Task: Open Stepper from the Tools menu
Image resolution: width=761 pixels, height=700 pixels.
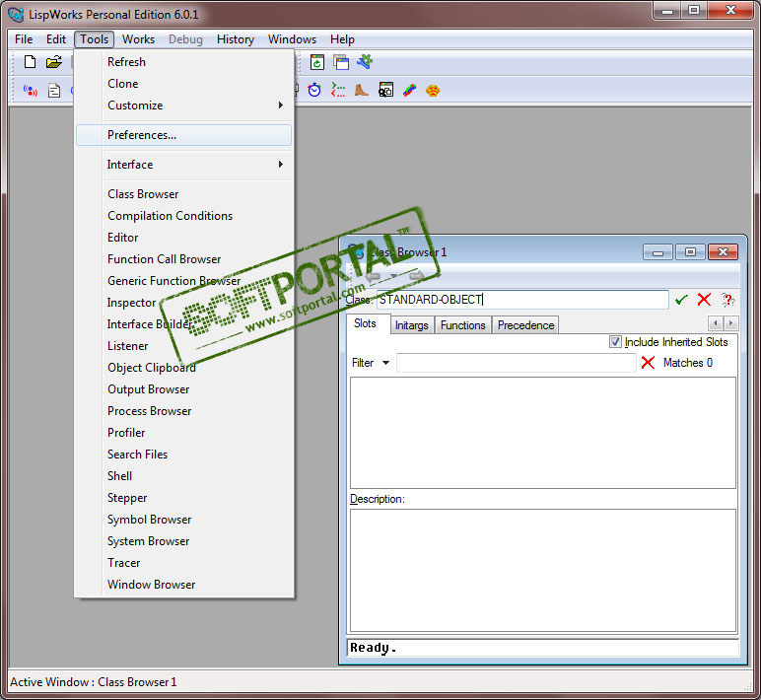Action: 184,498
